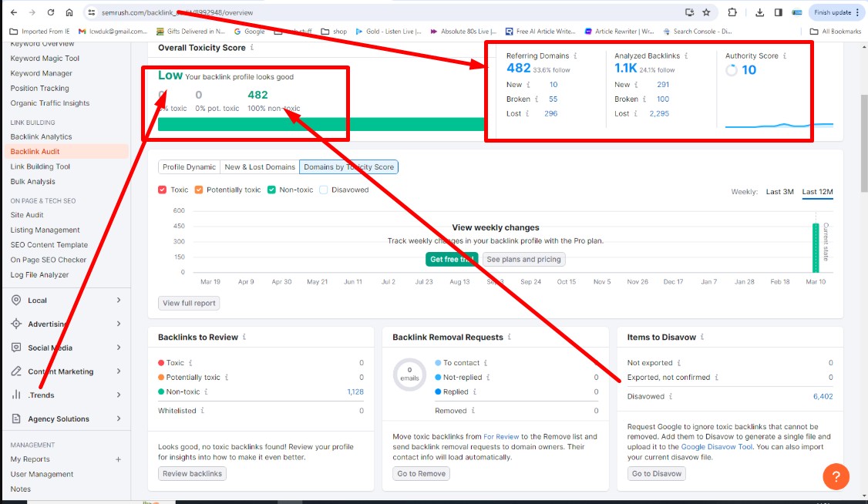
Task: Open info icon next to Not exported
Action: pyautogui.click(x=679, y=363)
